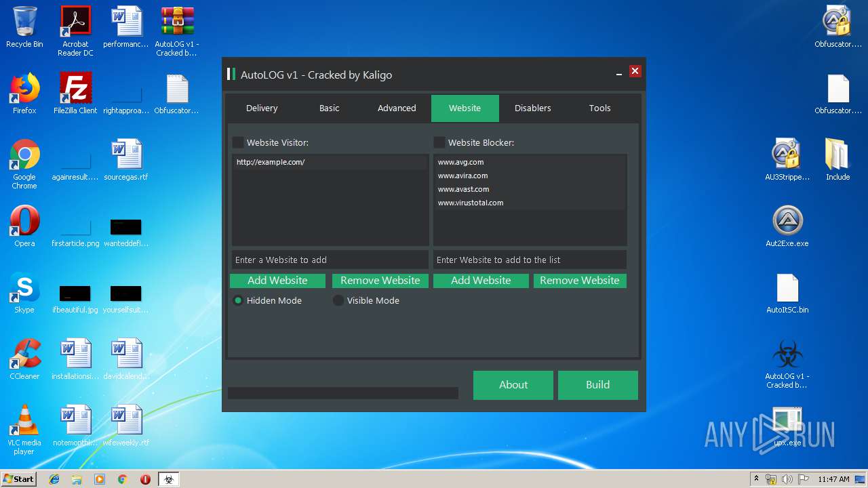Open the AutoLOG v1 WinRAR archive icon
The height and width of the screenshot is (488, 868).
[x=177, y=31]
